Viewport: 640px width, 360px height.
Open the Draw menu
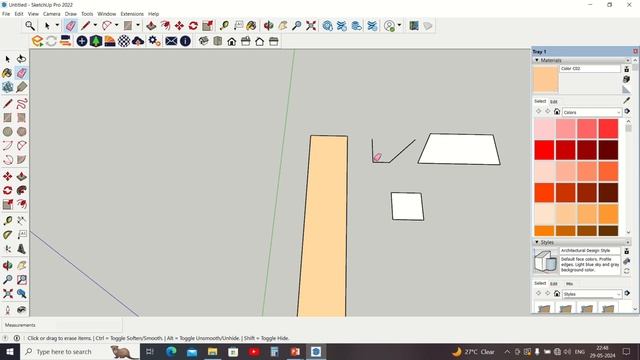pyautogui.click(x=71, y=14)
